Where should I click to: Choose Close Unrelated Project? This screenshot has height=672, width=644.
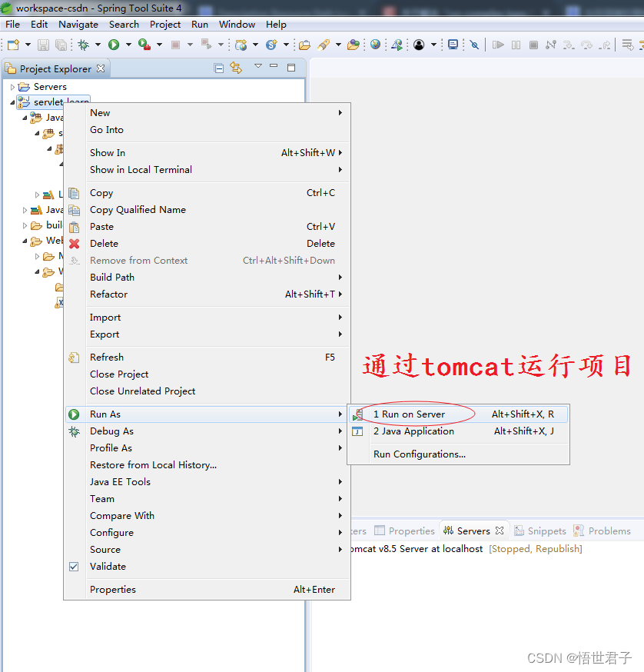click(207, 391)
